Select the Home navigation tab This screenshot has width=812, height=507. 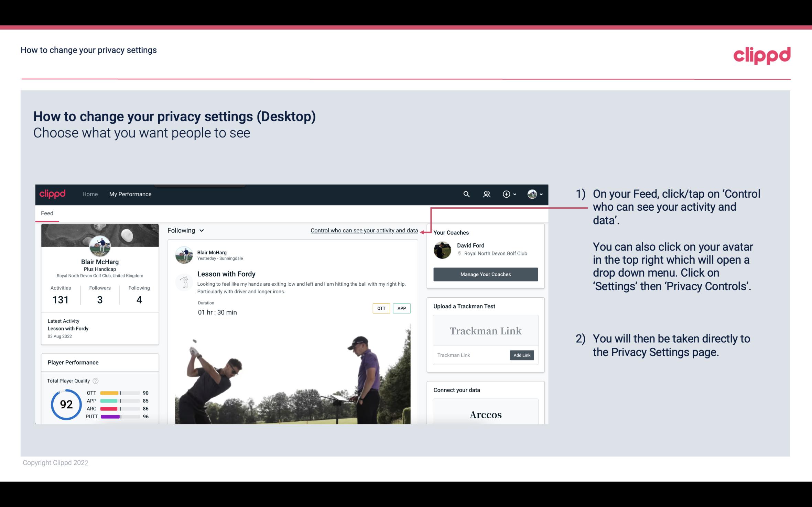[x=89, y=194]
